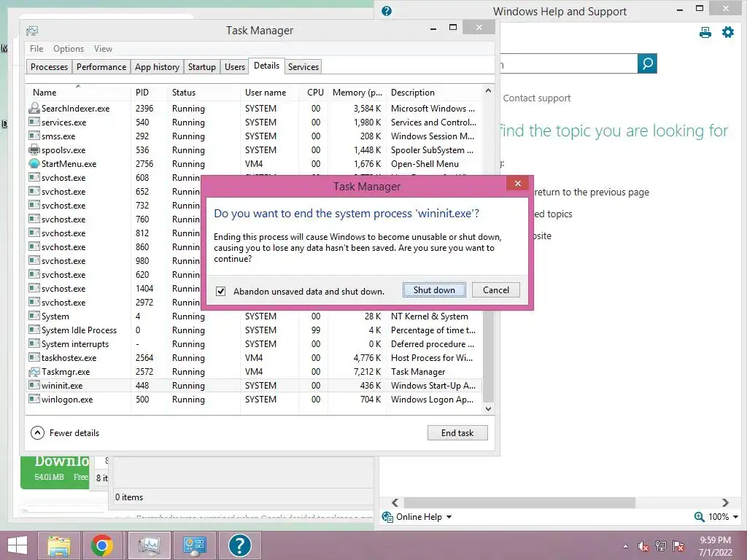The image size is (747, 560).
Task: Click the Help search input field
Action: pos(568,63)
